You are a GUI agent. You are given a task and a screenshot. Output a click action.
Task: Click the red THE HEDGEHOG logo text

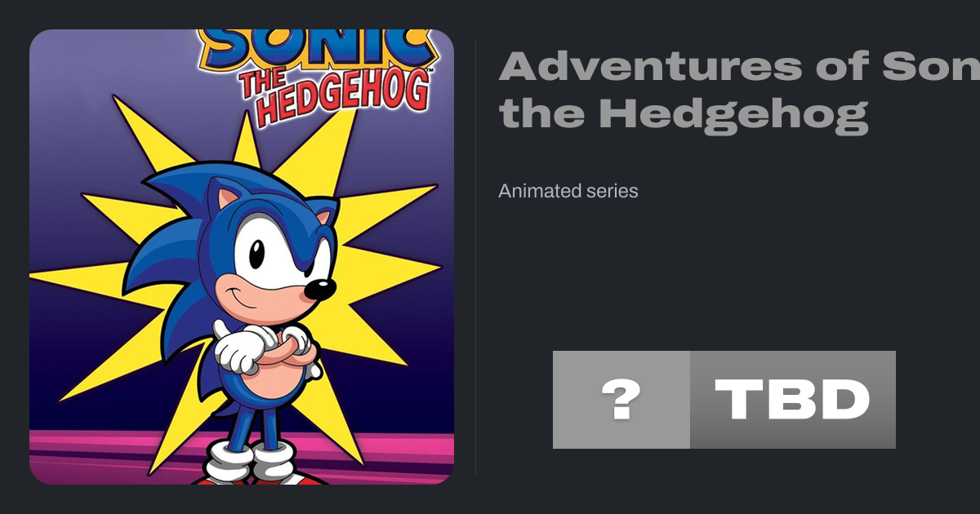coord(334,95)
